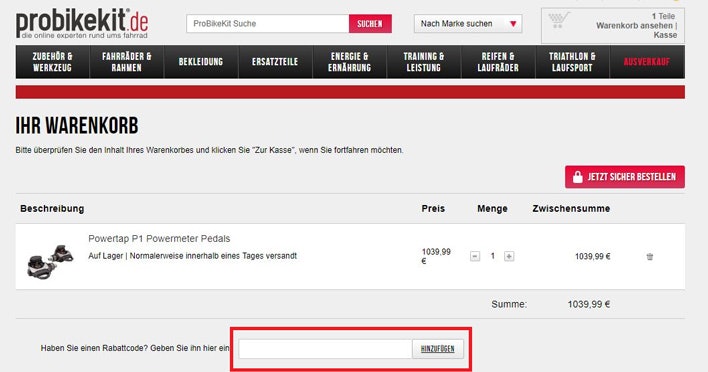The height and width of the screenshot is (372, 708).
Task: Click lock icon on Jetzt sicher bestellen
Action: coord(578,177)
